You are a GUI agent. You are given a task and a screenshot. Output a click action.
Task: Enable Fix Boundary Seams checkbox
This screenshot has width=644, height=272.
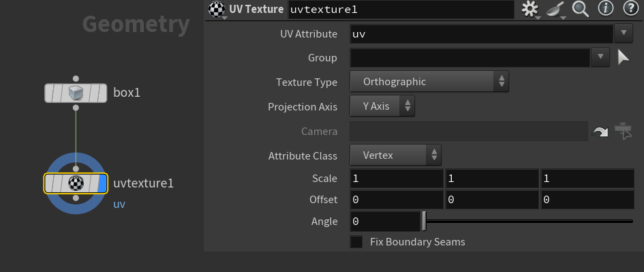coord(356,241)
